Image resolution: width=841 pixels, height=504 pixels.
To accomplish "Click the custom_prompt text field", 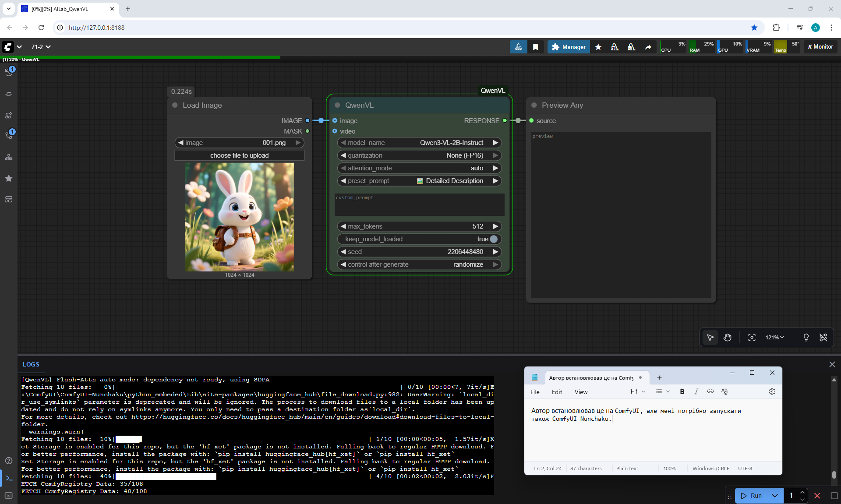I will click(x=419, y=205).
